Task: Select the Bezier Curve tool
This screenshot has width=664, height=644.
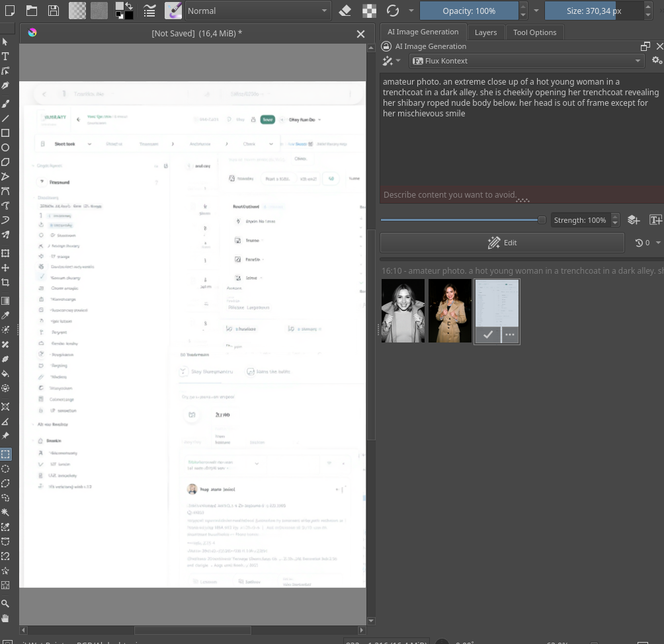Action: (x=5, y=191)
